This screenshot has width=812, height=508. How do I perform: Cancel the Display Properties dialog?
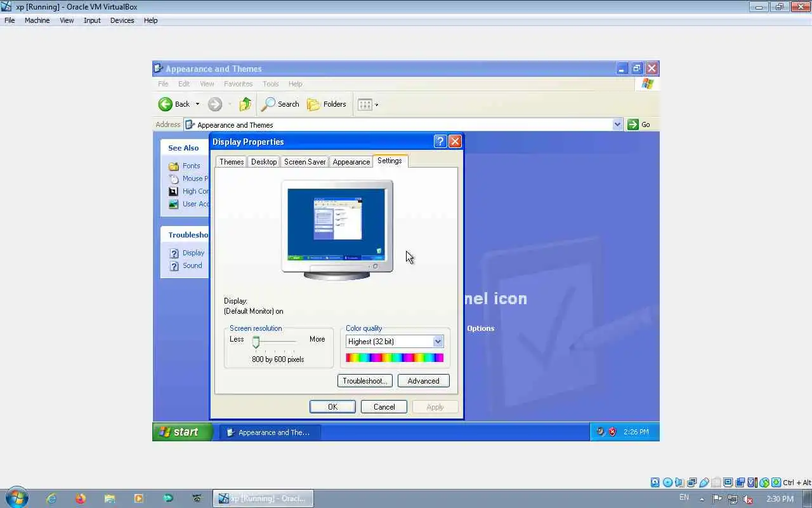[x=384, y=407]
